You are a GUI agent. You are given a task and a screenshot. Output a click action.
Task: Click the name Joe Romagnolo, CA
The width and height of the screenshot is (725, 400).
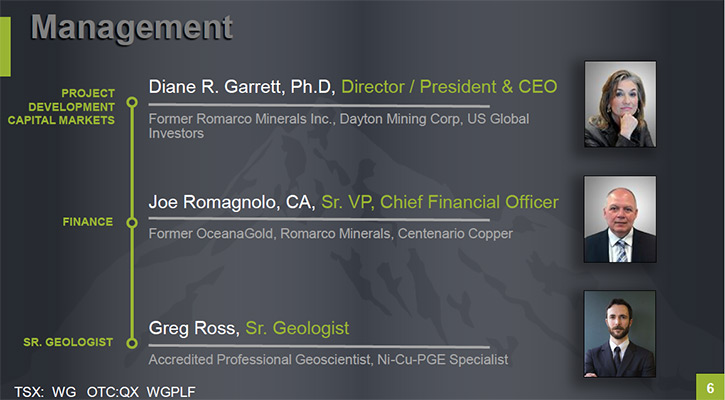232,202
